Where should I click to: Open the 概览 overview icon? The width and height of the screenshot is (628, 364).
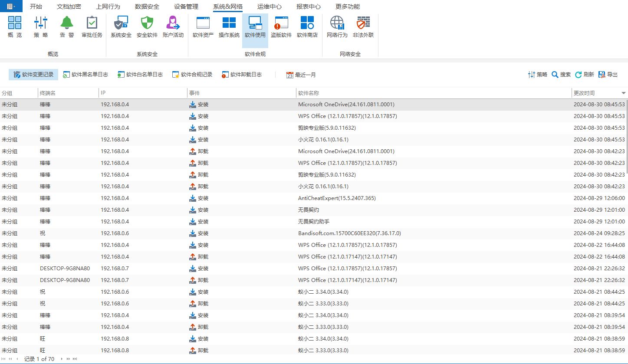tap(15, 27)
